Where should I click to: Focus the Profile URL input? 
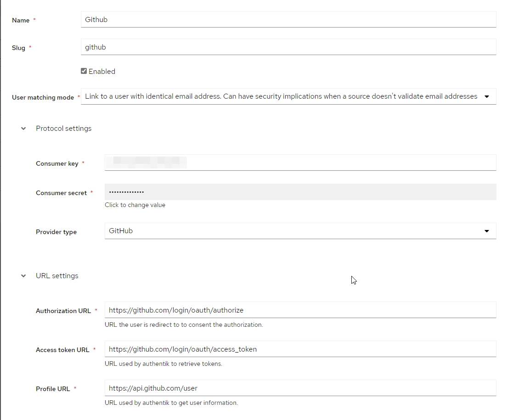(x=300, y=388)
